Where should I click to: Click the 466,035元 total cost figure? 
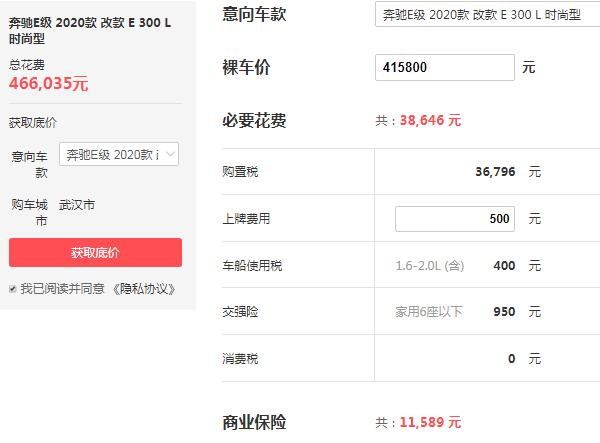pos(49,84)
